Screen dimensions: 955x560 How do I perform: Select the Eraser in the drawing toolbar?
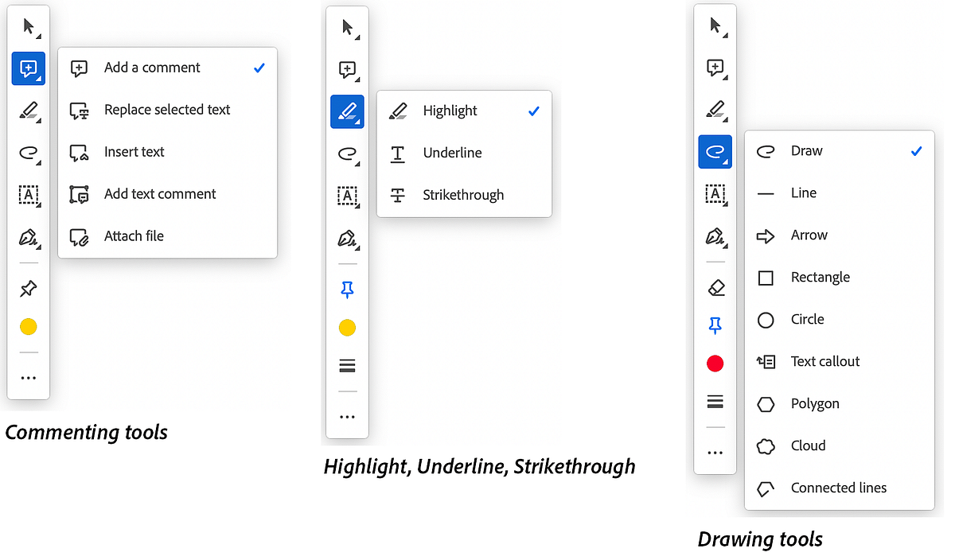click(x=715, y=286)
